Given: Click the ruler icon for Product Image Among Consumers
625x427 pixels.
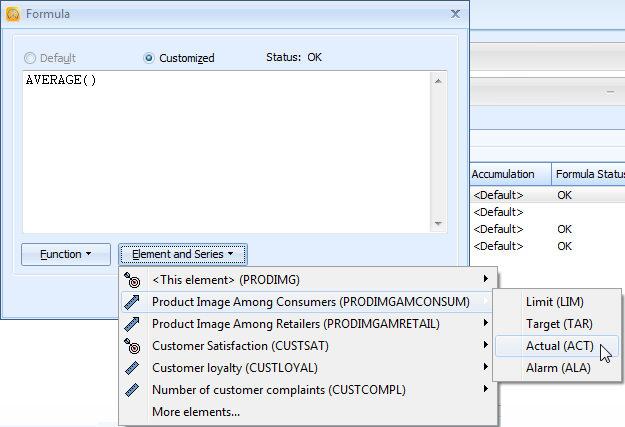Looking at the screenshot, I should coord(134,301).
